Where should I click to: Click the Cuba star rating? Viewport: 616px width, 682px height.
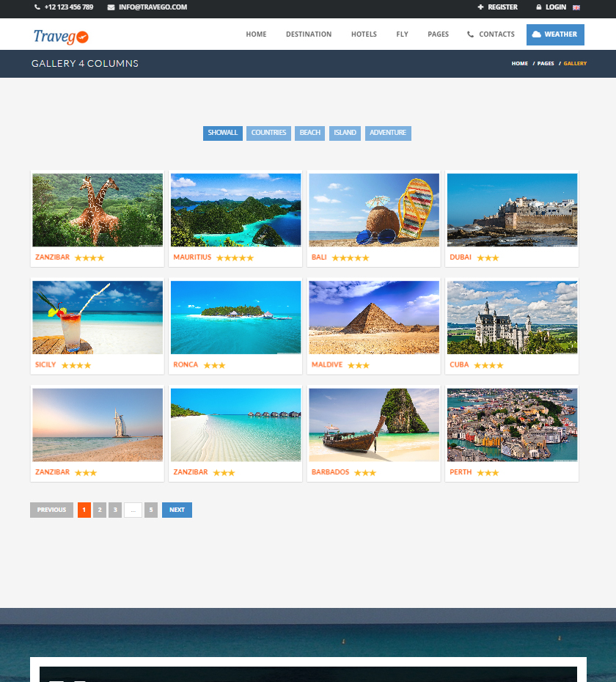(x=488, y=365)
